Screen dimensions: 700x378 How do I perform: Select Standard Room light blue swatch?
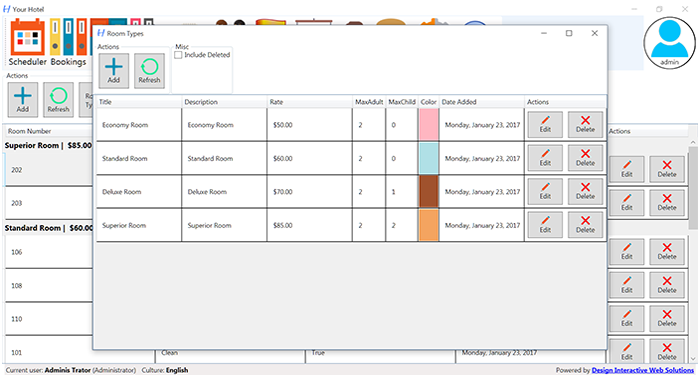pyautogui.click(x=429, y=158)
